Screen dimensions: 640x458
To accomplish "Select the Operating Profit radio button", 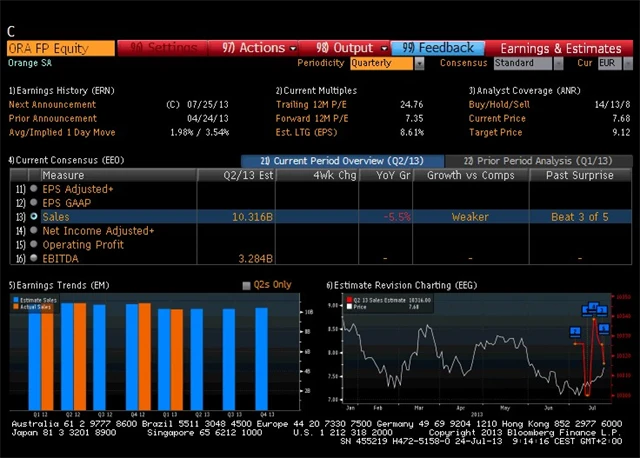I will [x=34, y=244].
